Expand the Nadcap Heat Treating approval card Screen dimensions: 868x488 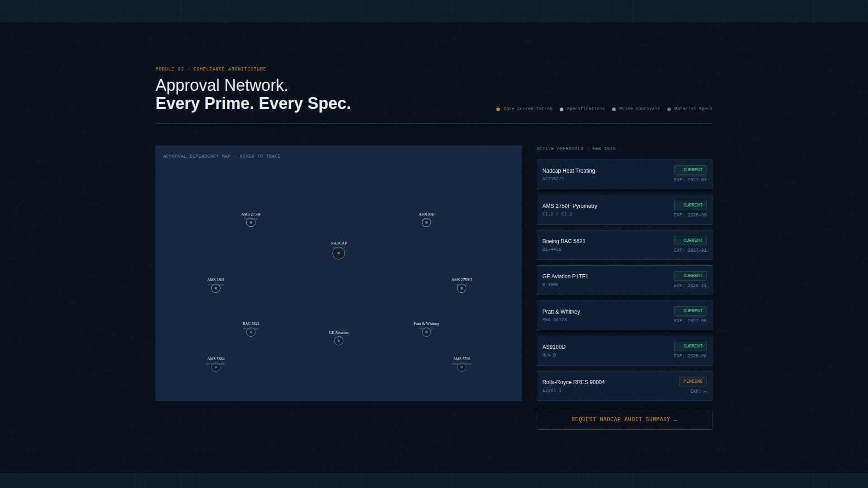click(624, 174)
